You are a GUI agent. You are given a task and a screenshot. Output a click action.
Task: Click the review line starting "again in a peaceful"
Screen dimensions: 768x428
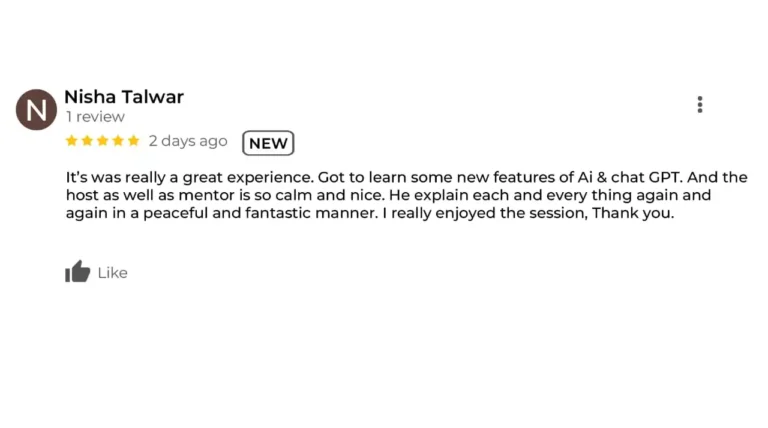point(370,214)
